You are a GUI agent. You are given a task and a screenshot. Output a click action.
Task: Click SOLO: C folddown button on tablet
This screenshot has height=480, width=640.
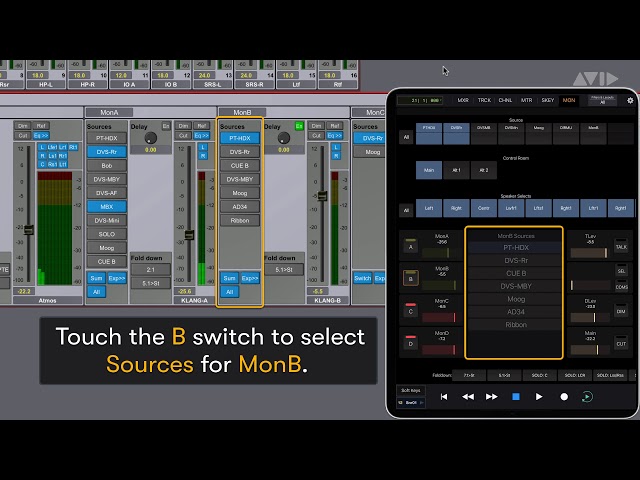point(540,375)
